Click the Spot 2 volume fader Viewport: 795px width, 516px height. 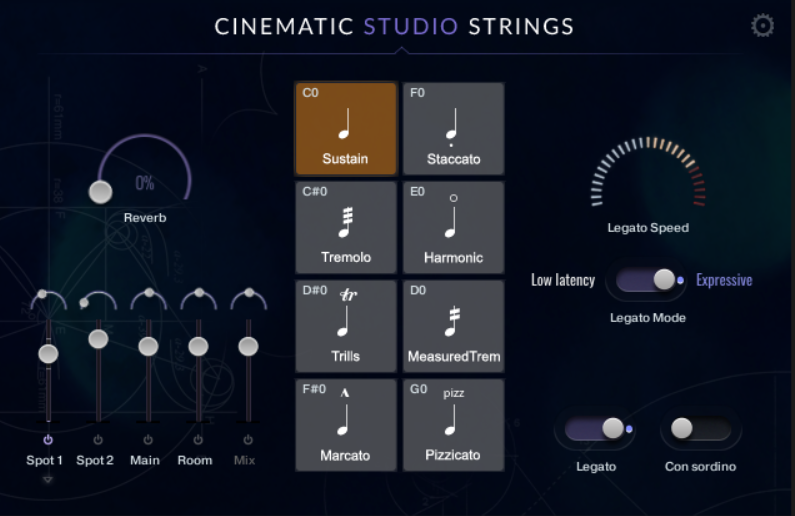[98, 339]
